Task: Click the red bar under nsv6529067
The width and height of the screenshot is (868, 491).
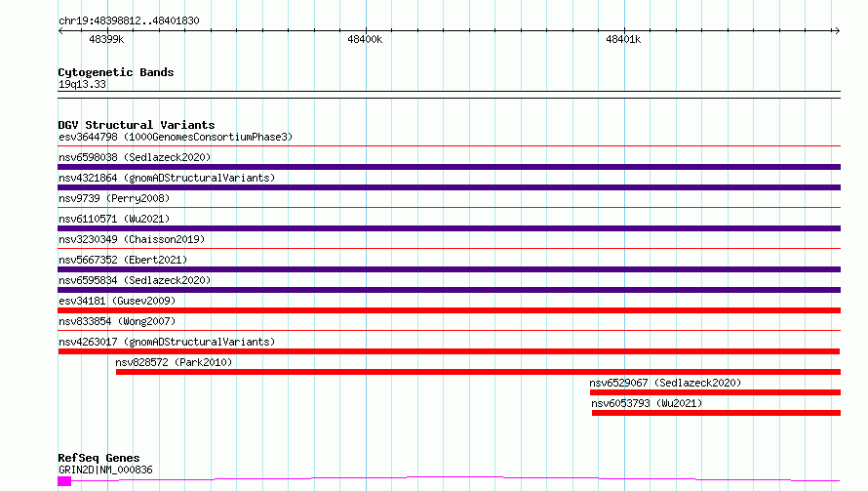Action: point(715,392)
